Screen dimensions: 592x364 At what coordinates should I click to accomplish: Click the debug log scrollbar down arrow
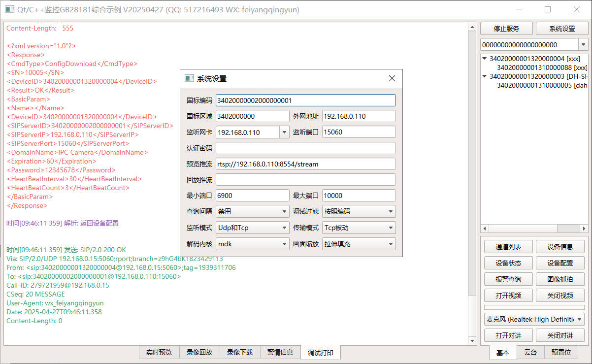click(x=473, y=341)
